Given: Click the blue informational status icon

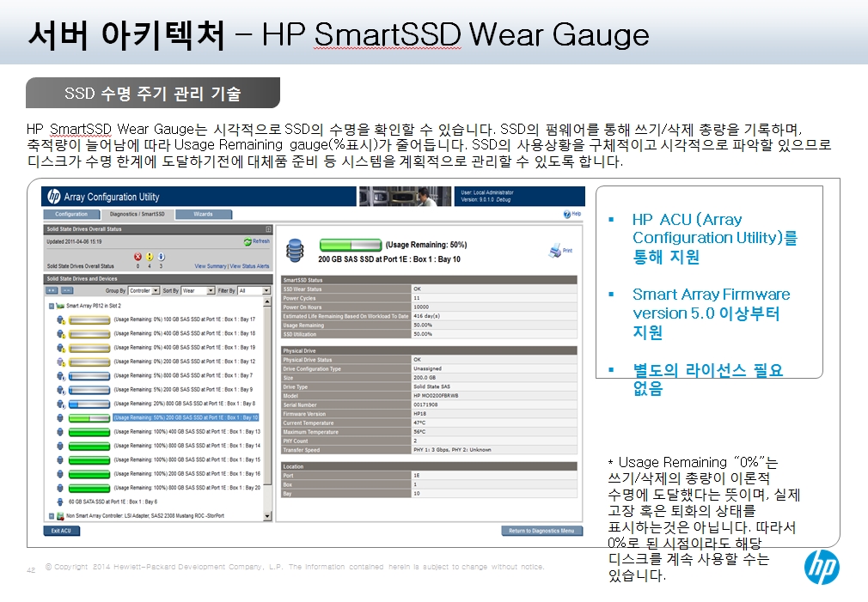Looking at the screenshot, I should [161, 257].
